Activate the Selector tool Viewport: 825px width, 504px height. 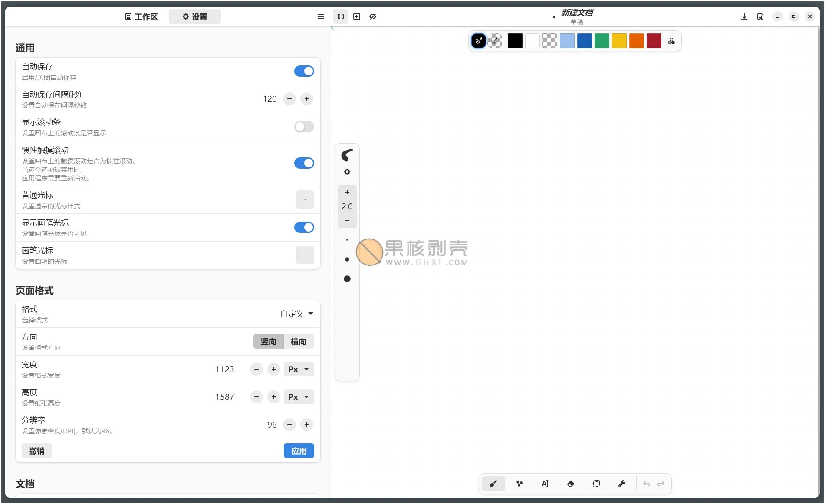coord(596,484)
